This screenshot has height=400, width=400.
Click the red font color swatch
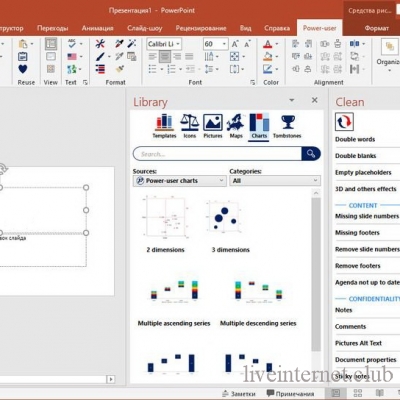click(x=267, y=44)
